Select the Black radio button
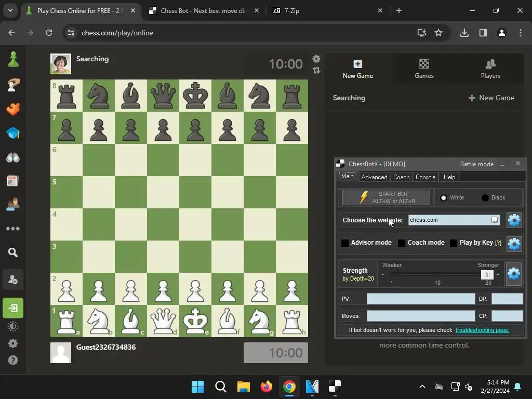Viewport: 532px width, 399px height. click(485, 198)
